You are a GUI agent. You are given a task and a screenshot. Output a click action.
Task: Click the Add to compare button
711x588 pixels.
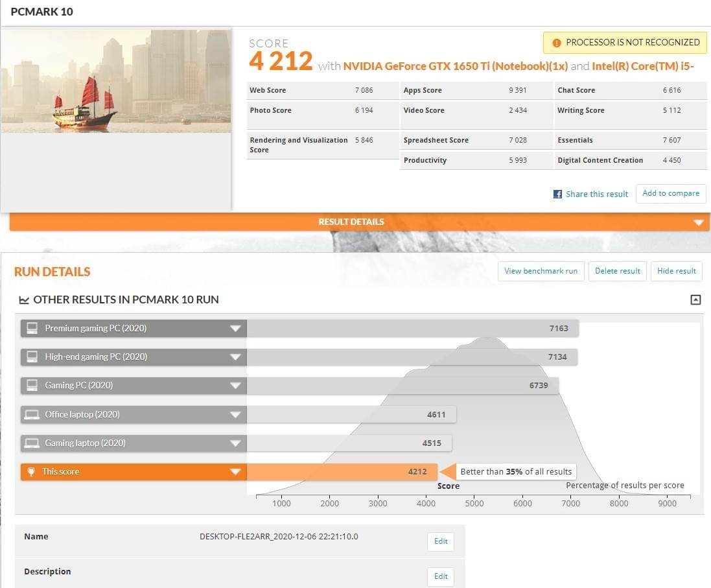pyautogui.click(x=671, y=193)
